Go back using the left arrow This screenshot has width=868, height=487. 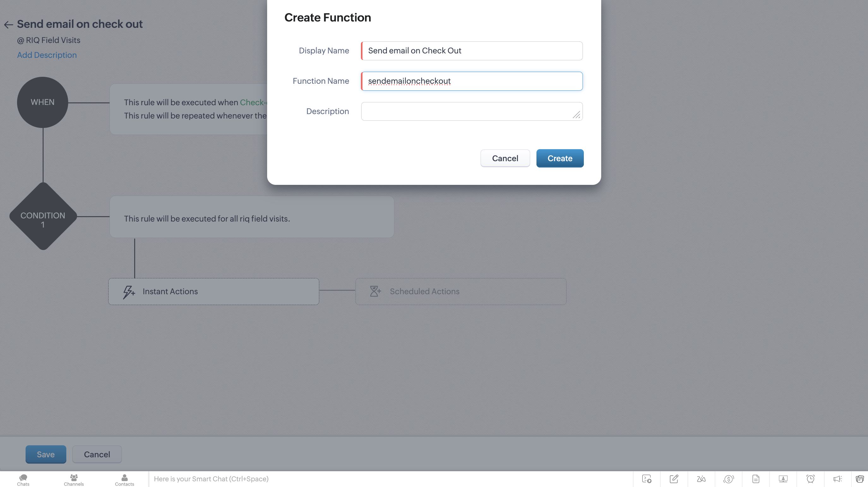[x=9, y=25]
